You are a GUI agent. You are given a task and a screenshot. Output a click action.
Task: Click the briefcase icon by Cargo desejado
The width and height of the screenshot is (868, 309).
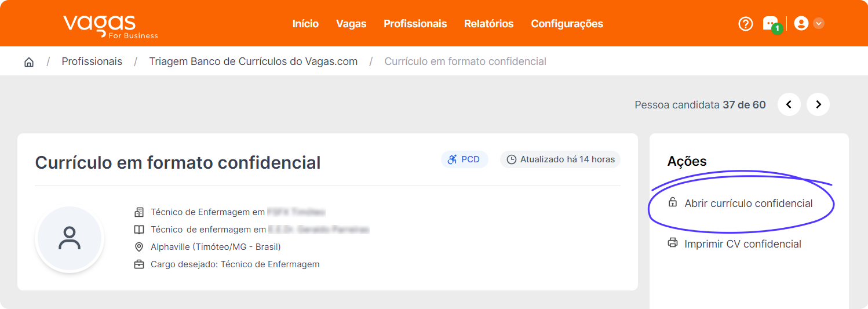(139, 264)
